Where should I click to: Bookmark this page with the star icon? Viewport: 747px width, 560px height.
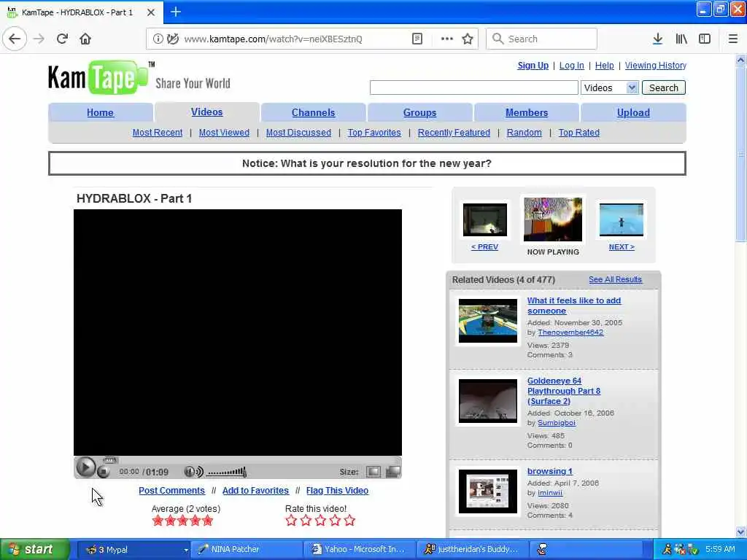click(x=468, y=39)
